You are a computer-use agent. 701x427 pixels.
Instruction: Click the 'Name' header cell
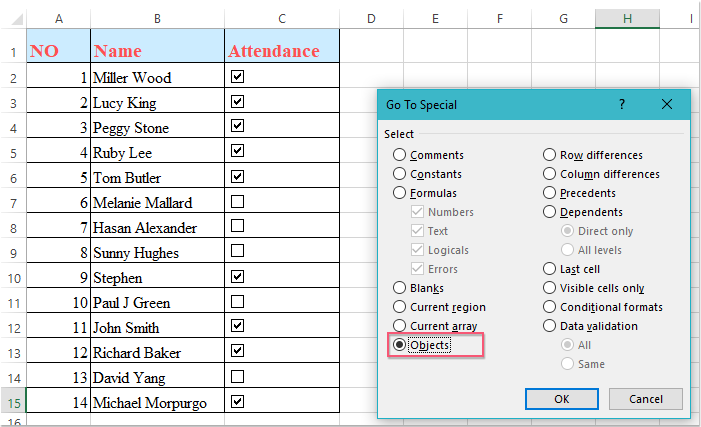pyautogui.click(x=157, y=46)
